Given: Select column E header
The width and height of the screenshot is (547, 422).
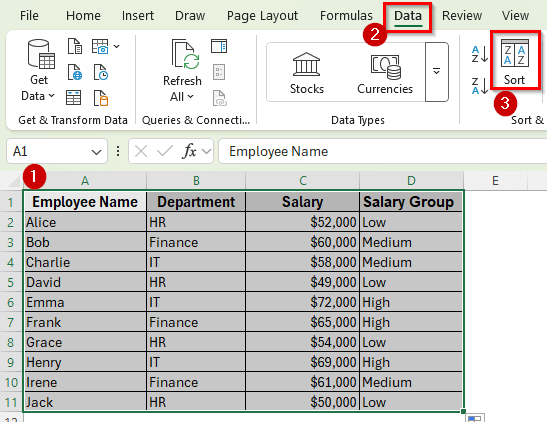Looking at the screenshot, I should pyautogui.click(x=495, y=181).
